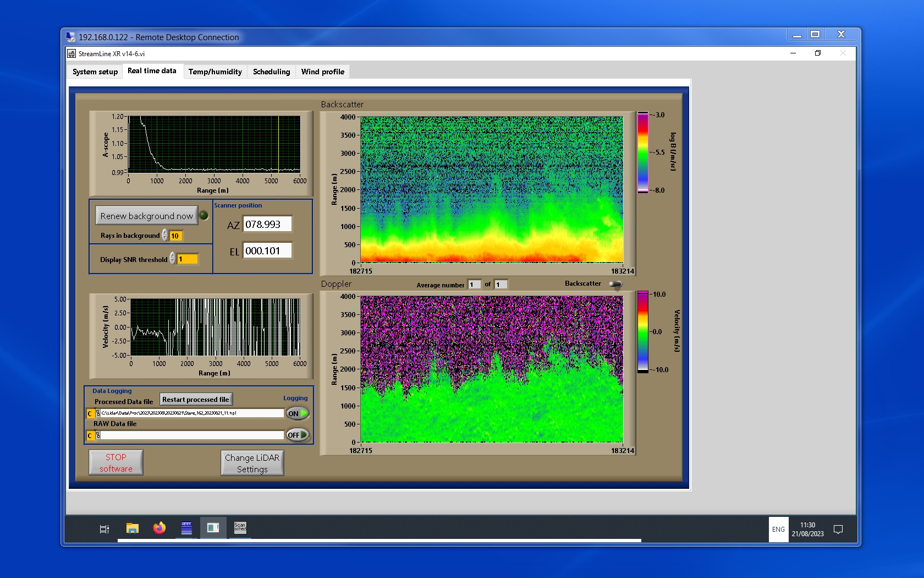
Task: Open the remote notification center icon
Action: click(x=838, y=530)
